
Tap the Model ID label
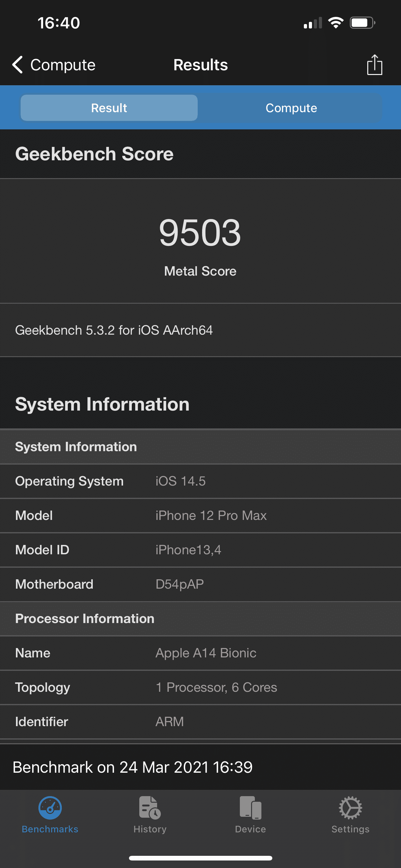(x=42, y=550)
